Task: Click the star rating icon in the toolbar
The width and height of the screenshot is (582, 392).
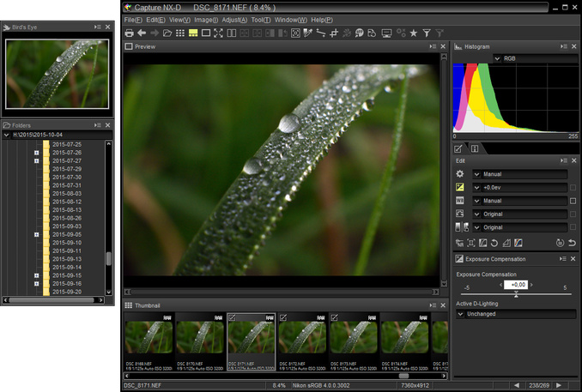Action: click(x=413, y=33)
